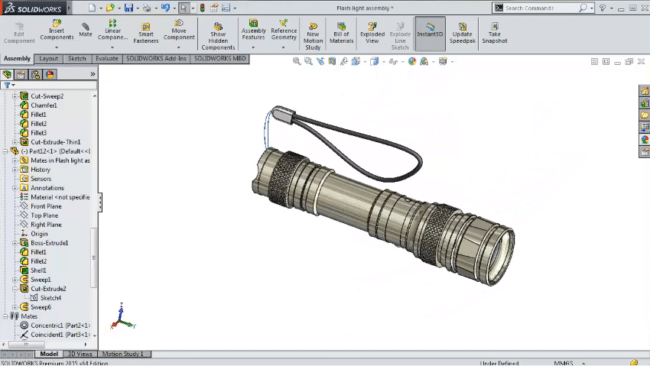
Task: Switch to the Evaluate tab
Action: pos(107,58)
